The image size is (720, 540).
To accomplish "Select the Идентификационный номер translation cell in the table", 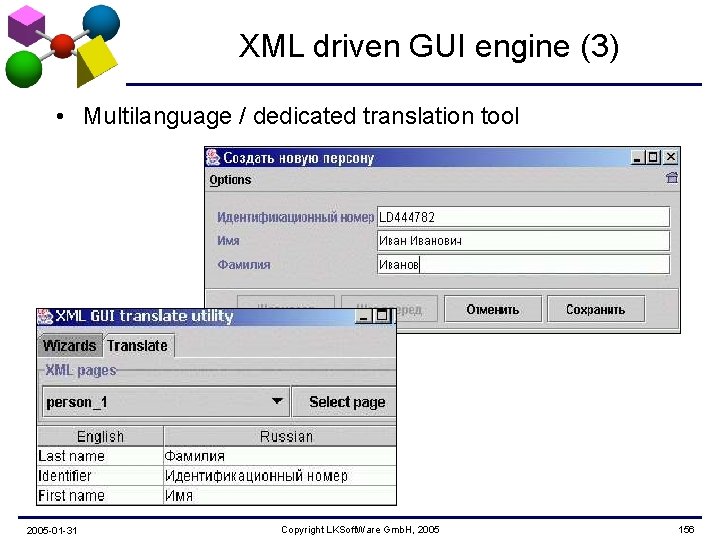I will click(280, 476).
